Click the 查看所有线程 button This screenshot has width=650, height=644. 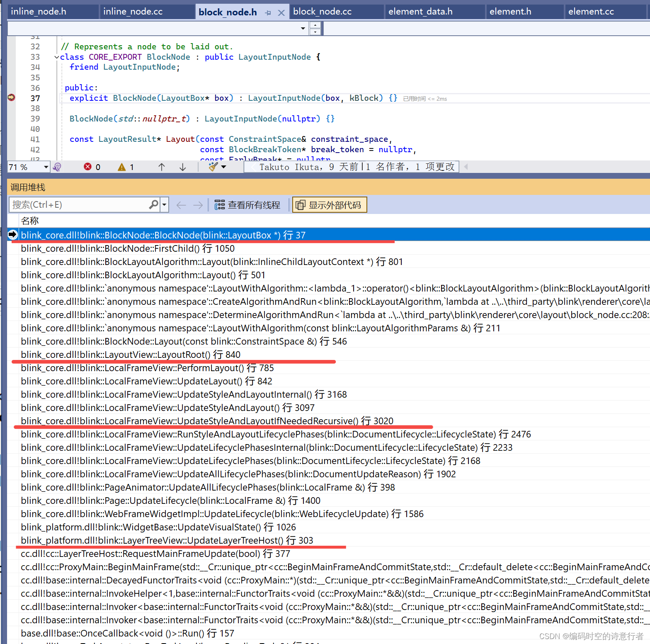[247, 205]
